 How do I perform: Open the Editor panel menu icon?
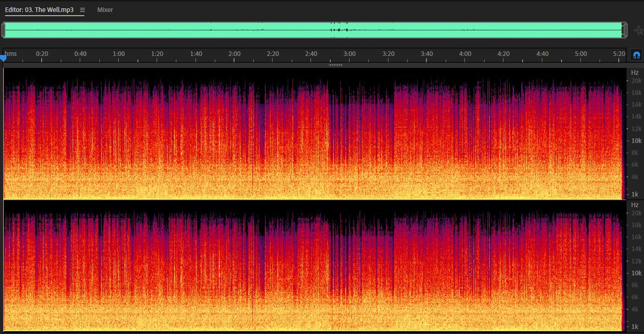pyautogui.click(x=83, y=10)
